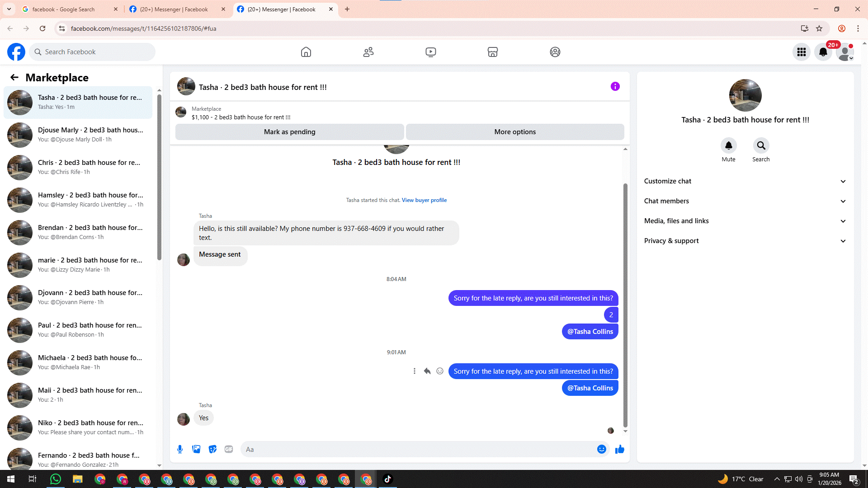Open File Explorer from the taskbar

(x=78, y=479)
